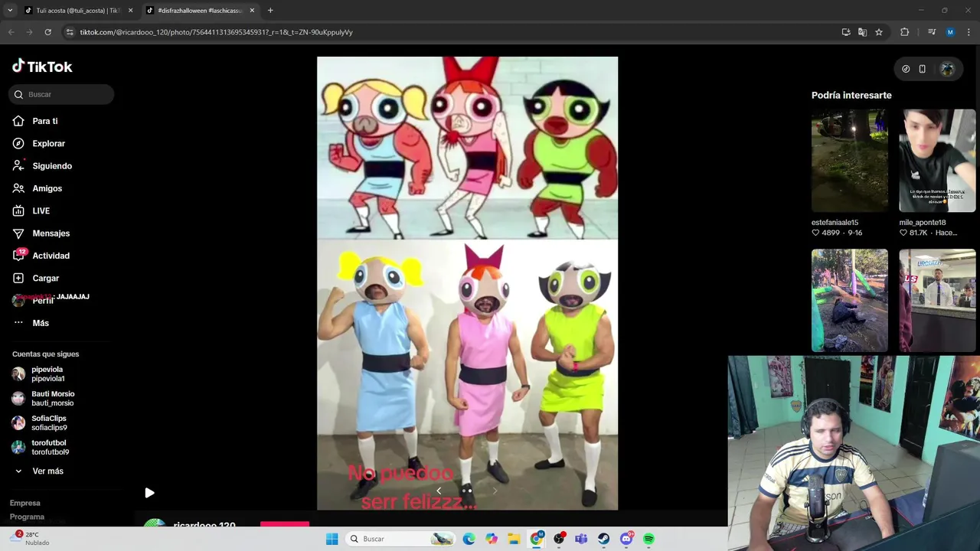Image resolution: width=980 pixels, height=551 pixels.
Task: Open Spotify from the taskbar
Action: [648, 539]
